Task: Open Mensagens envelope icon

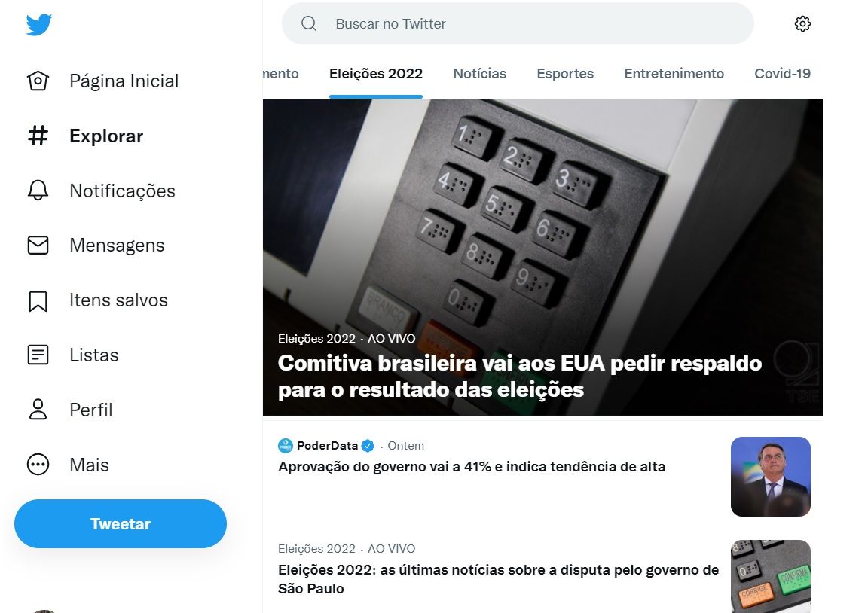Action: coord(38,245)
